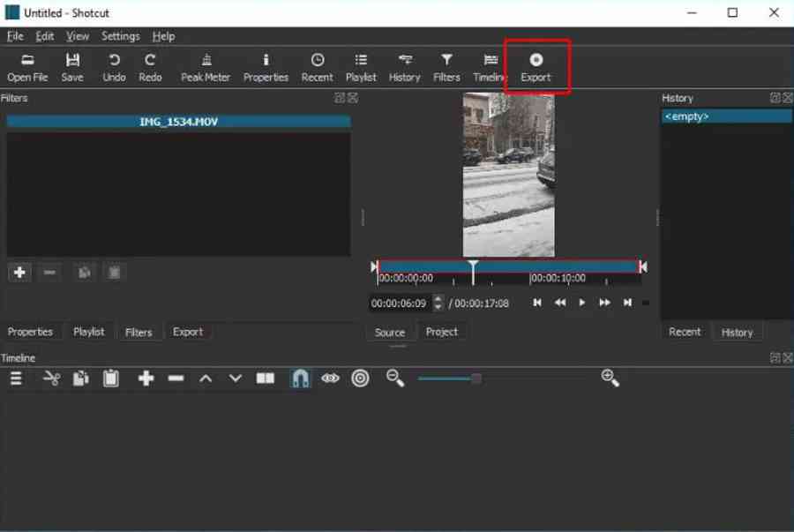Split the clip with the scissors icon
The image size is (794, 532).
pos(51,378)
